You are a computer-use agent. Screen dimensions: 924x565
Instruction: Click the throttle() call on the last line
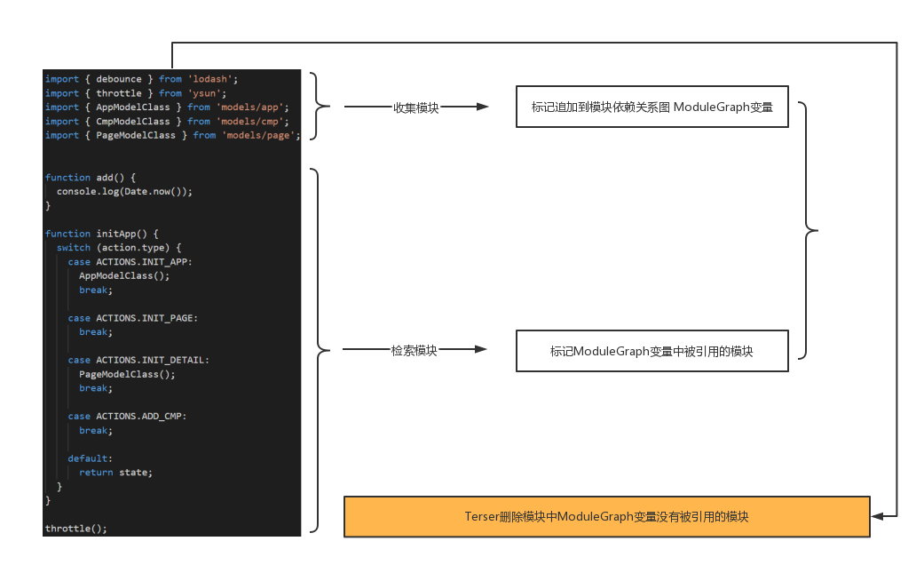pyautogui.click(x=75, y=529)
